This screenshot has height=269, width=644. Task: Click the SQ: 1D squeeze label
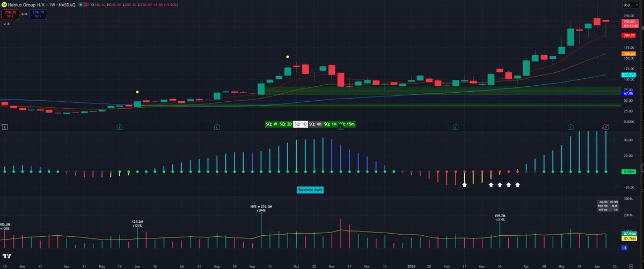click(x=301, y=124)
